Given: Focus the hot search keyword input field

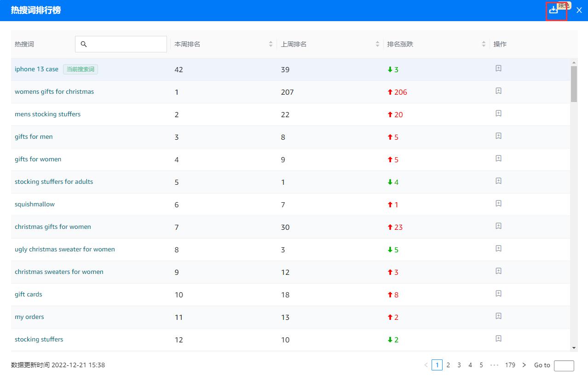Looking at the screenshot, I should [x=121, y=44].
